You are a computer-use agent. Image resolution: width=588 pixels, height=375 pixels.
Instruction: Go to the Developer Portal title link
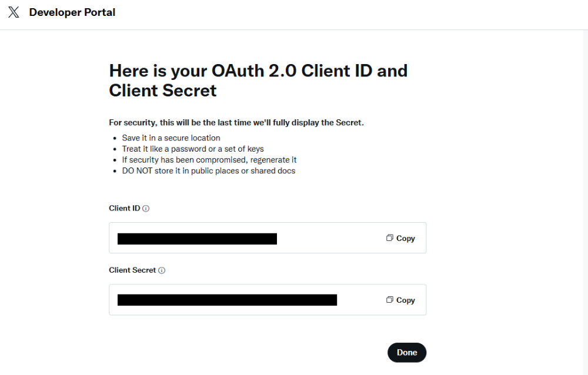point(72,12)
